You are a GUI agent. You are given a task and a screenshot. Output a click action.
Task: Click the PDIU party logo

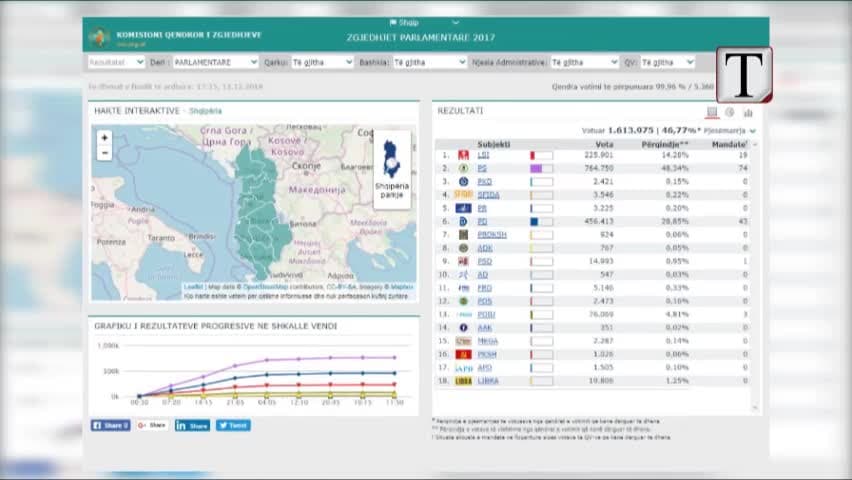[463, 315]
